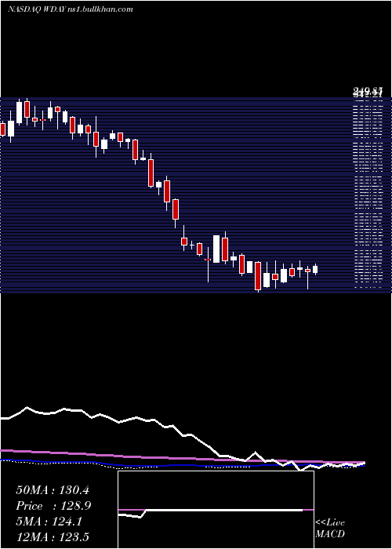Image resolution: width=392 pixels, height=549 pixels.
Task: Click the top price label on the axis
Action: (367, 93)
